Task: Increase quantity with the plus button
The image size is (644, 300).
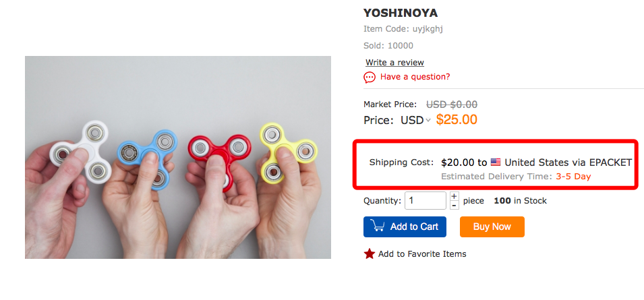Action: pyautogui.click(x=454, y=196)
